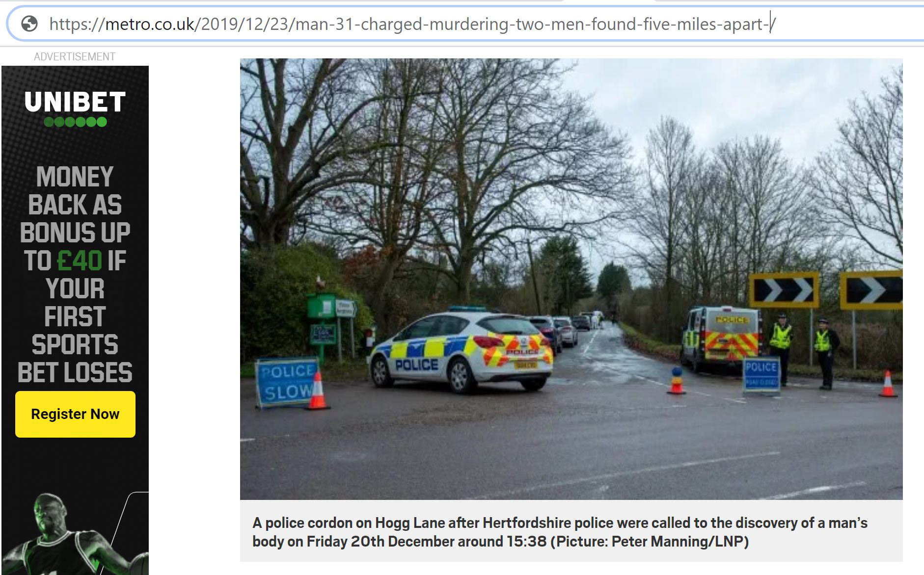This screenshot has height=575, width=924.
Task: Click the Money Back bonus ad text
Action: (75, 274)
